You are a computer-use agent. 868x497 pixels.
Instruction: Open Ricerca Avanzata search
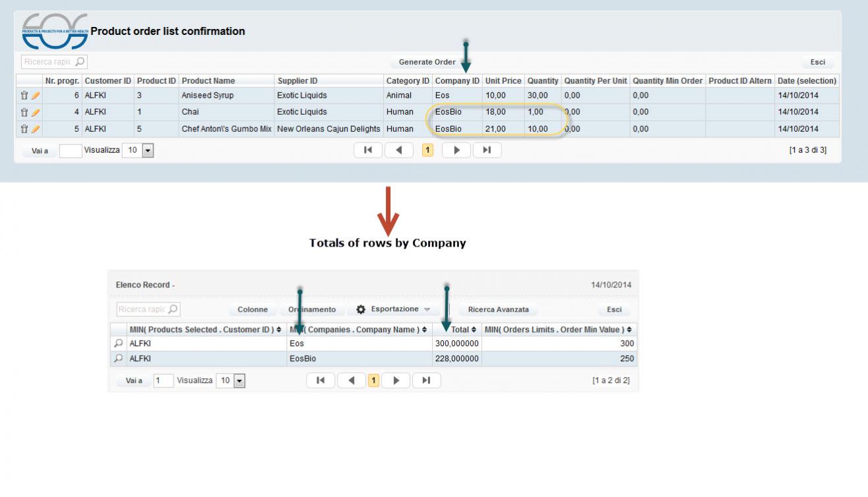(x=498, y=309)
